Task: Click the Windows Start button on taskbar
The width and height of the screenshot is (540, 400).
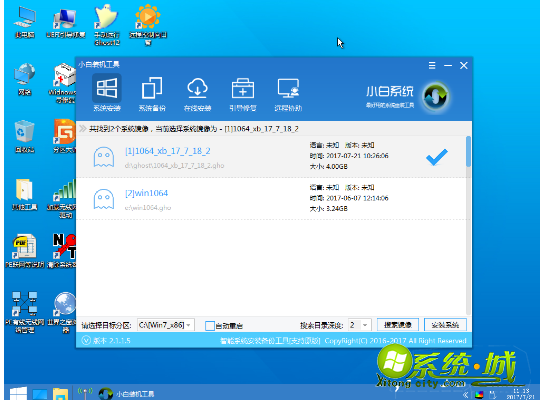Action: [x=18, y=393]
